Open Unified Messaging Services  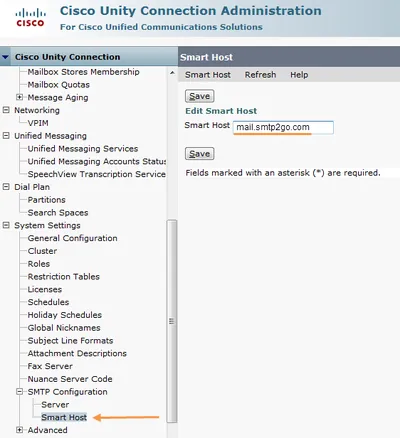[x=83, y=148]
